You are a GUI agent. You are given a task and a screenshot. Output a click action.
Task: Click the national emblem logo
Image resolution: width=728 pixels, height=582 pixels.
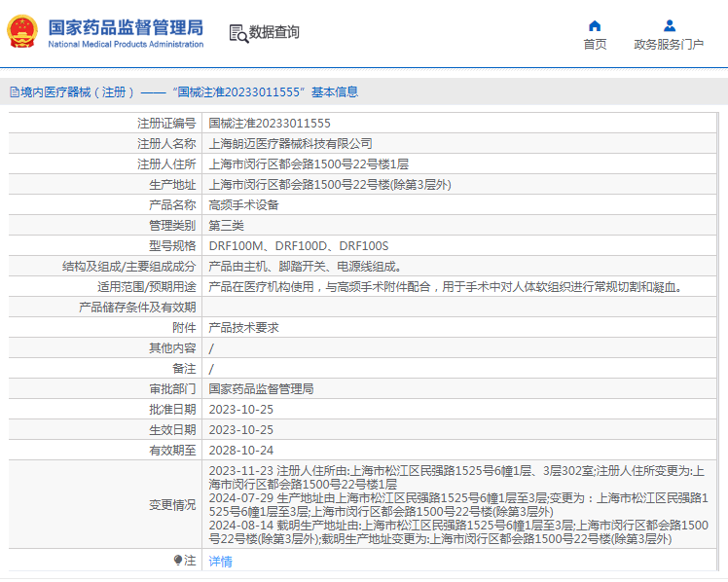pos(21,31)
